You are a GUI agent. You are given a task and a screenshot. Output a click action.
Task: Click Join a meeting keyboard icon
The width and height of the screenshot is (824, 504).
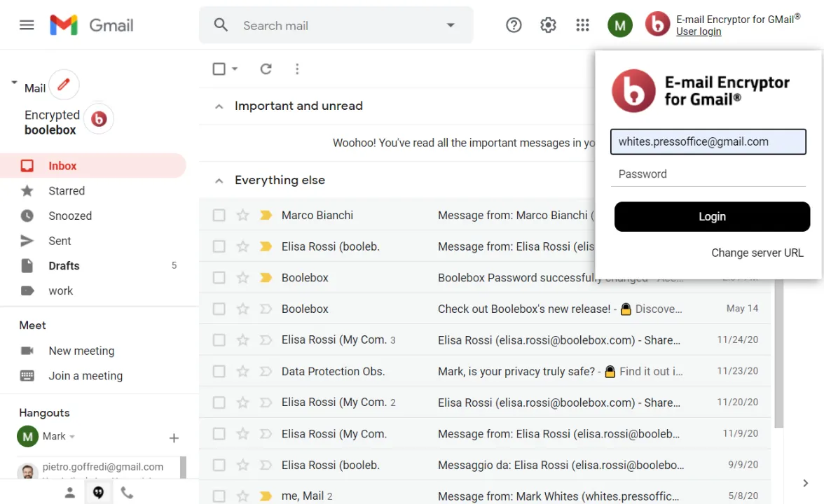pos(27,375)
